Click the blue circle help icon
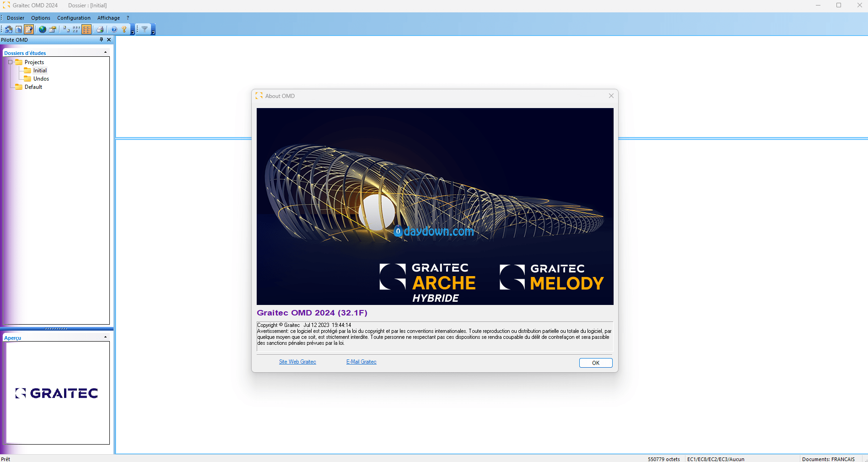The width and height of the screenshot is (868, 462). pos(114,29)
